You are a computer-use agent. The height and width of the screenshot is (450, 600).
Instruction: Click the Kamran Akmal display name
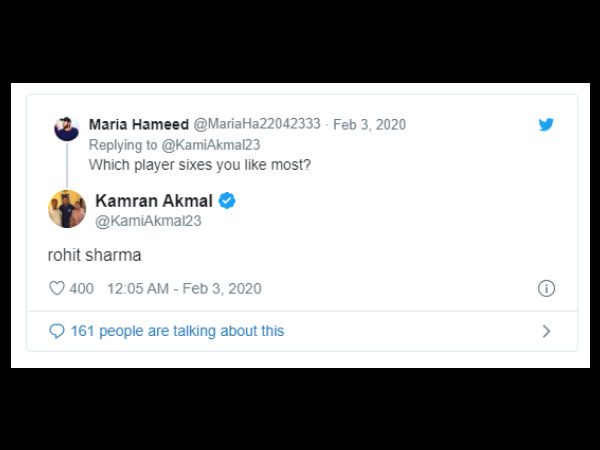154,201
